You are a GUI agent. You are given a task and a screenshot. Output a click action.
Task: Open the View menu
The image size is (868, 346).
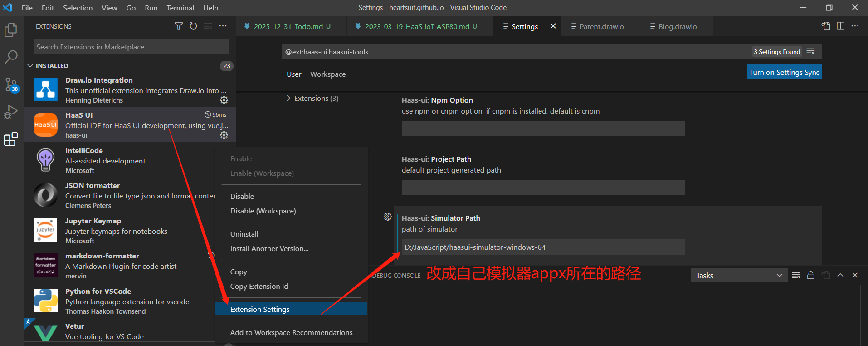(x=109, y=8)
